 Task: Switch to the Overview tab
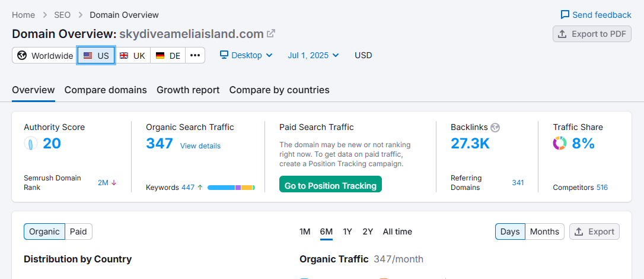pyautogui.click(x=33, y=90)
